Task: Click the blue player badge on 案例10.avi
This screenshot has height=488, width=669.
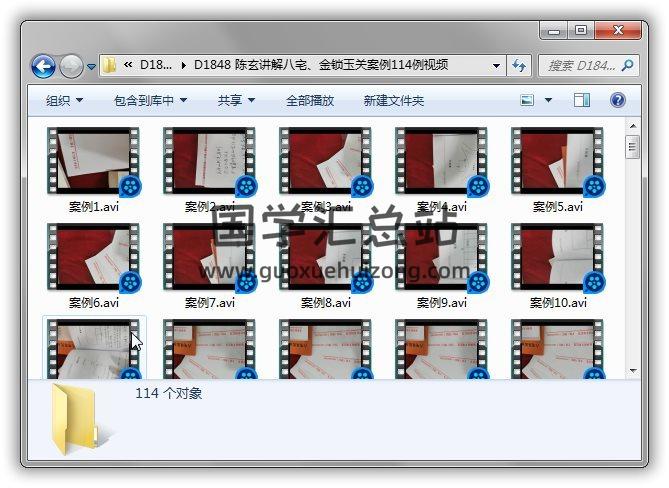Action: tap(594, 282)
